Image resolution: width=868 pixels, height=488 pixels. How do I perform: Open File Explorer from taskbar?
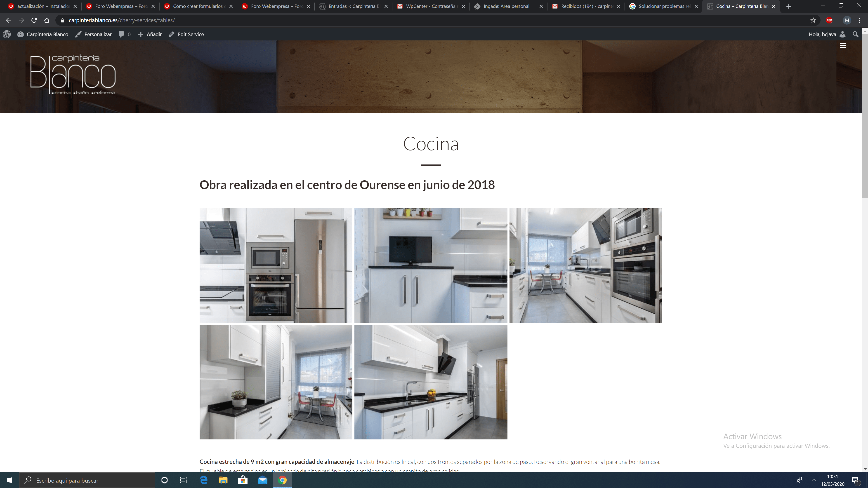pyautogui.click(x=223, y=480)
